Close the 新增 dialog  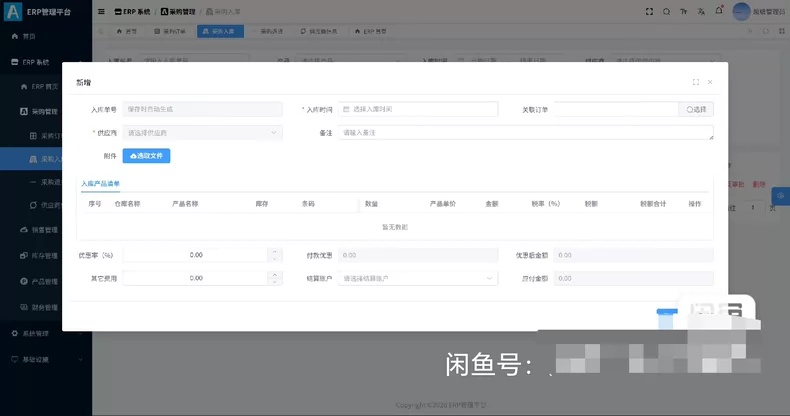pyautogui.click(x=710, y=82)
